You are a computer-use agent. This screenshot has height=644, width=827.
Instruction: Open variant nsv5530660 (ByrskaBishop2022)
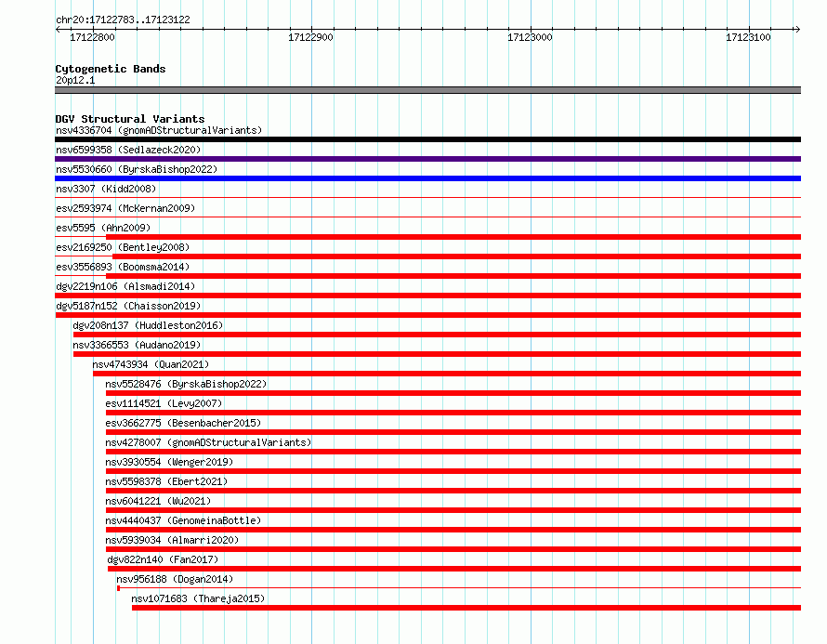137,169
